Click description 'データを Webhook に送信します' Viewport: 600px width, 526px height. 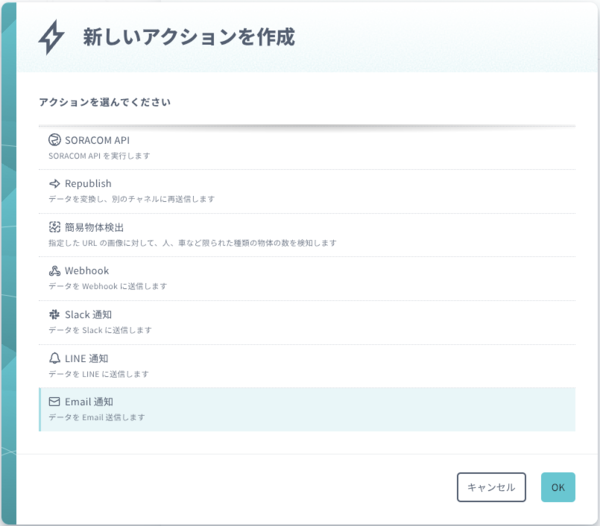coord(108,286)
